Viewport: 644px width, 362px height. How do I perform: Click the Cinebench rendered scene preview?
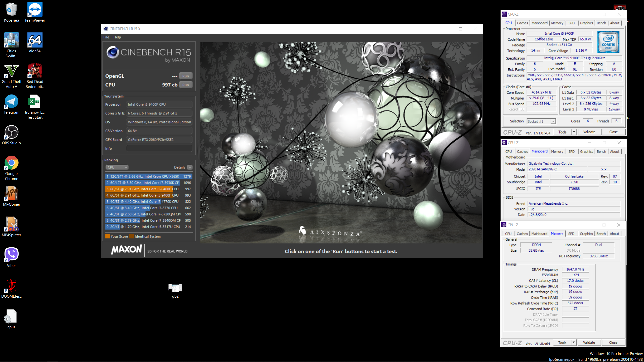[x=341, y=143]
